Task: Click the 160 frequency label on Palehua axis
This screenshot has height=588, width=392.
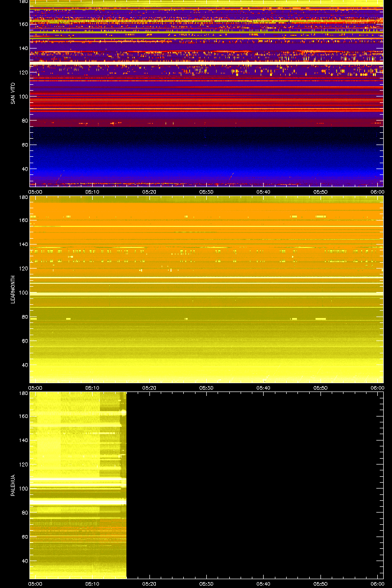Action: coord(23,416)
